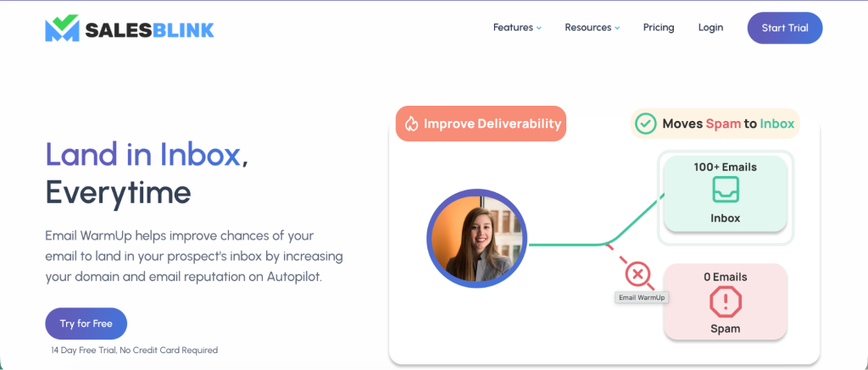
Task: Click the flame icon in Improve Deliverability
Action: tap(411, 124)
